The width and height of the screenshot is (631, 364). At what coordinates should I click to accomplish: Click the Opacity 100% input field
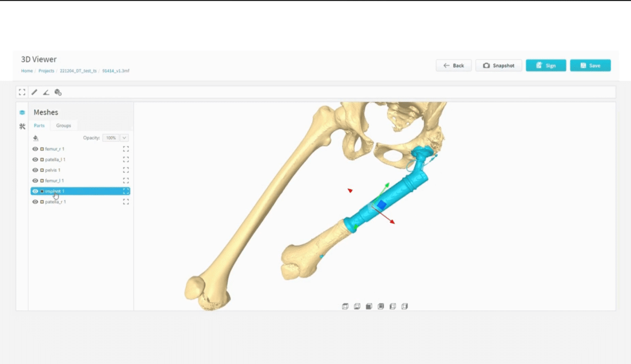(x=111, y=138)
